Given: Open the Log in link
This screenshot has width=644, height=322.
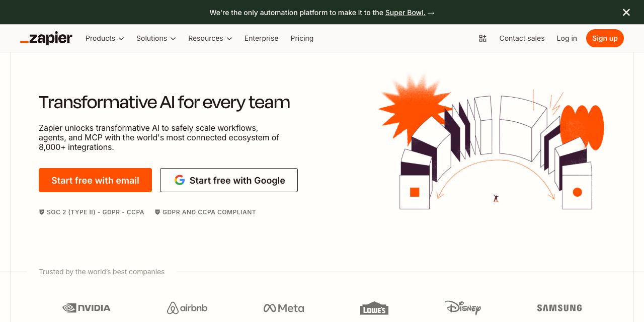Looking at the screenshot, I should point(567,38).
